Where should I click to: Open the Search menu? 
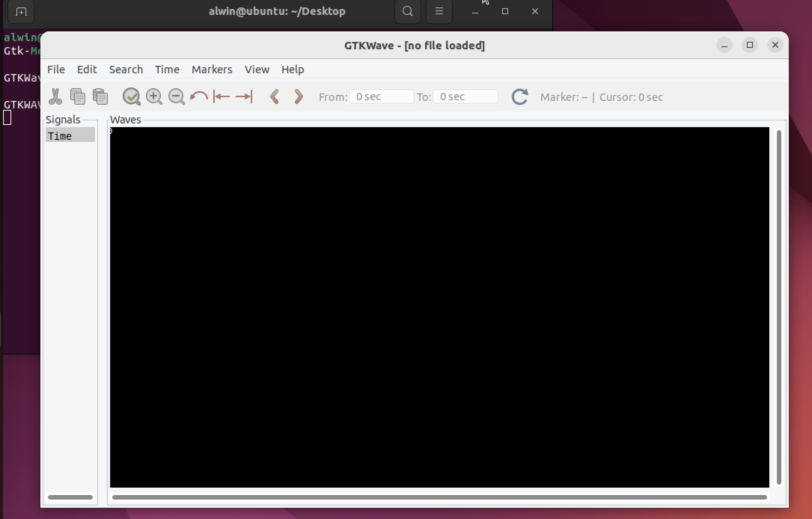pyautogui.click(x=126, y=70)
